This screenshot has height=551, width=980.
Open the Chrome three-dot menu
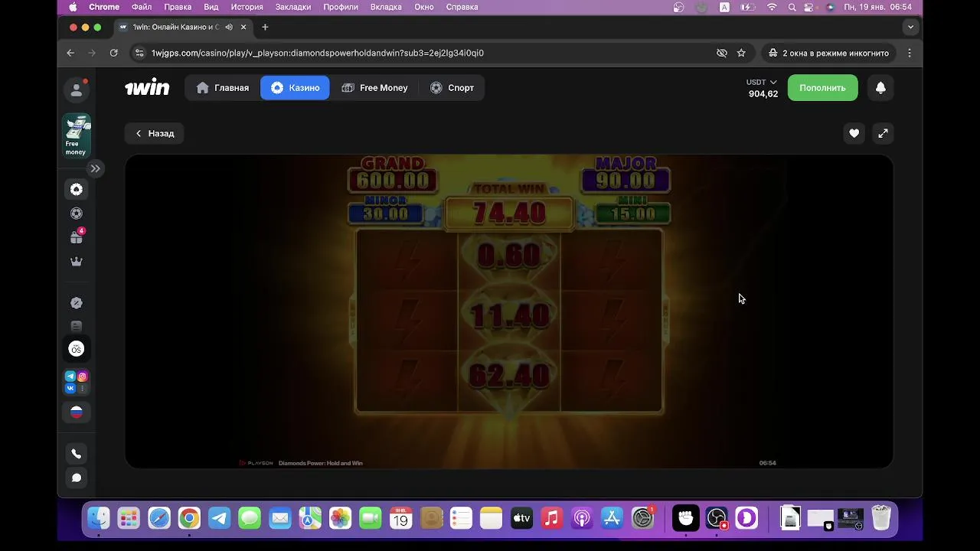pos(910,53)
